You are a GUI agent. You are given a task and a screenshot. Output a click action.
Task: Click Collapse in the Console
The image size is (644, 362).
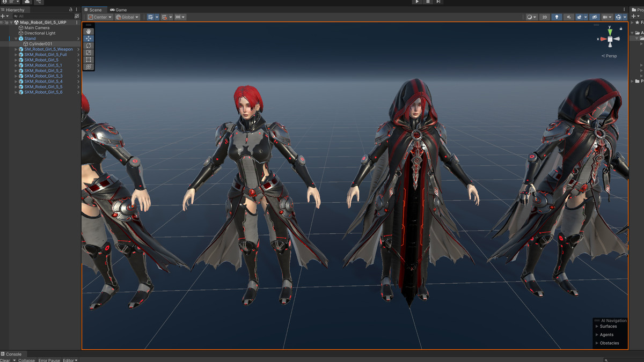tap(26, 360)
